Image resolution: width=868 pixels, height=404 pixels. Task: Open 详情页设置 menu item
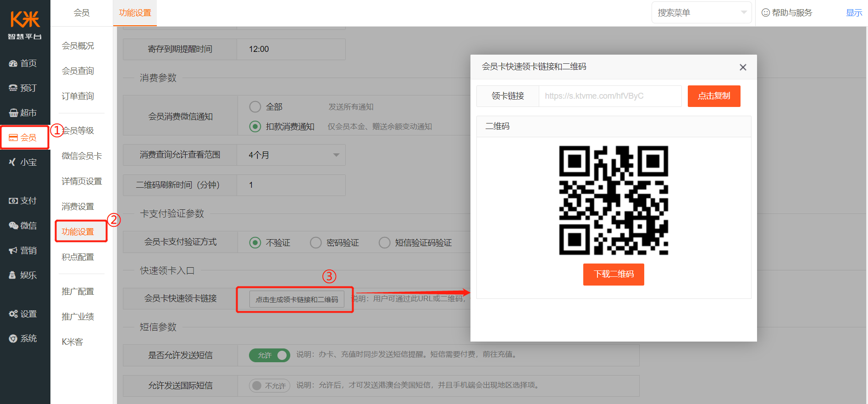click(x=82, y=181)
